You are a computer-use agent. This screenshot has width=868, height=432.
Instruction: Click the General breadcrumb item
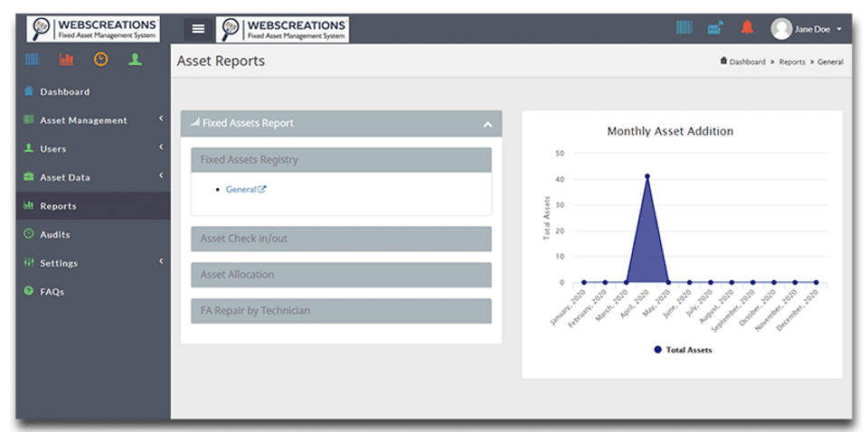(x=830, y=62)
